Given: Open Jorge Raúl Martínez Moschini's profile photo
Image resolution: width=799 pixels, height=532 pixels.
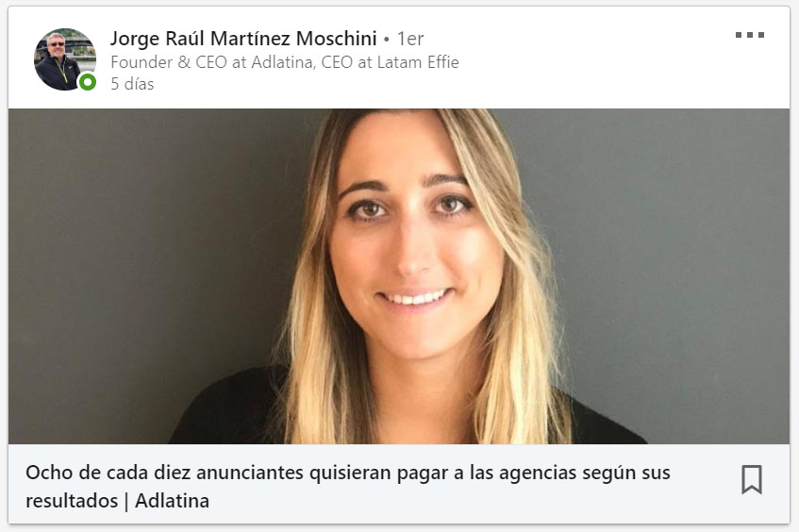Looking at the screenshot, I should [65, 59].
